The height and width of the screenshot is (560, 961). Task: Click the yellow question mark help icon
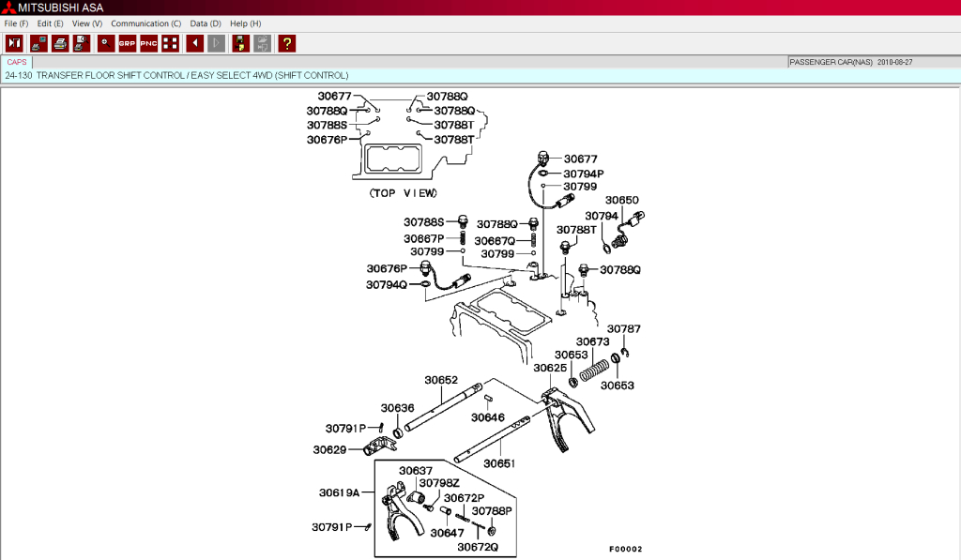[286, 43]
